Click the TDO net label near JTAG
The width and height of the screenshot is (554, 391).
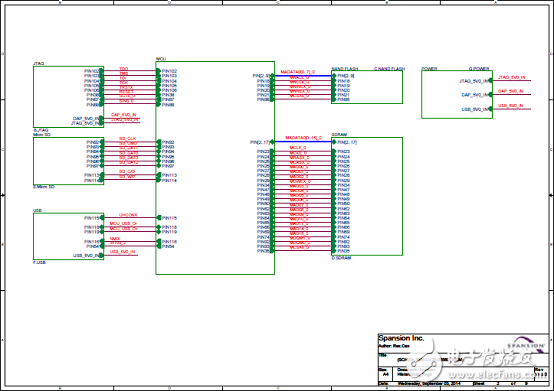[x=124, y=69]
